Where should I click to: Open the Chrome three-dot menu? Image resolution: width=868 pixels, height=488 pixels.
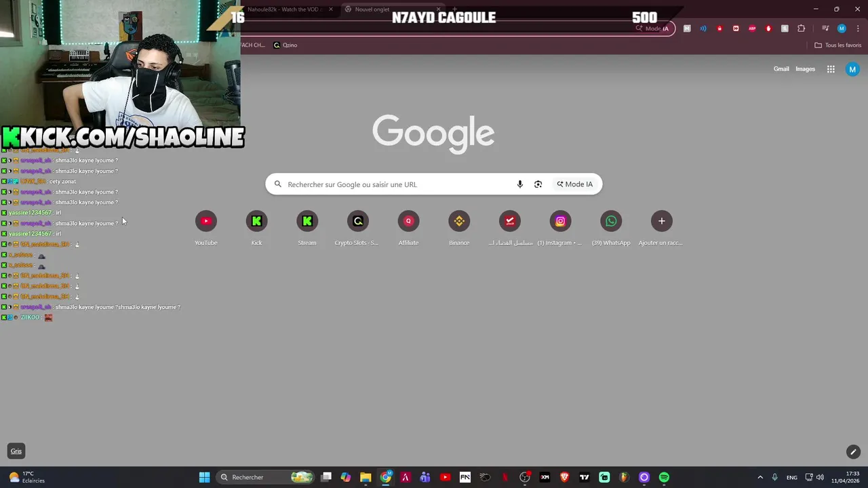coord(858,28)
